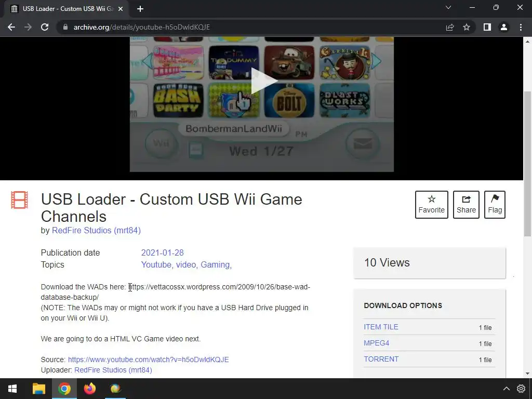The image size is (532, 399).
Task: Open the taskbar settings gear icon
Action: 521,389
